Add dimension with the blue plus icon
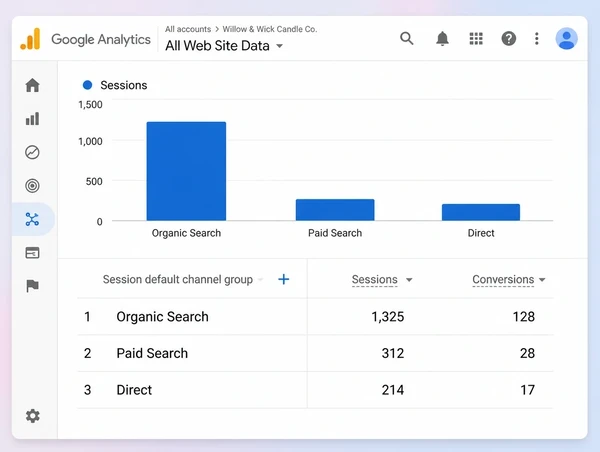The image size is (600, 452). (x=284, y=279)
